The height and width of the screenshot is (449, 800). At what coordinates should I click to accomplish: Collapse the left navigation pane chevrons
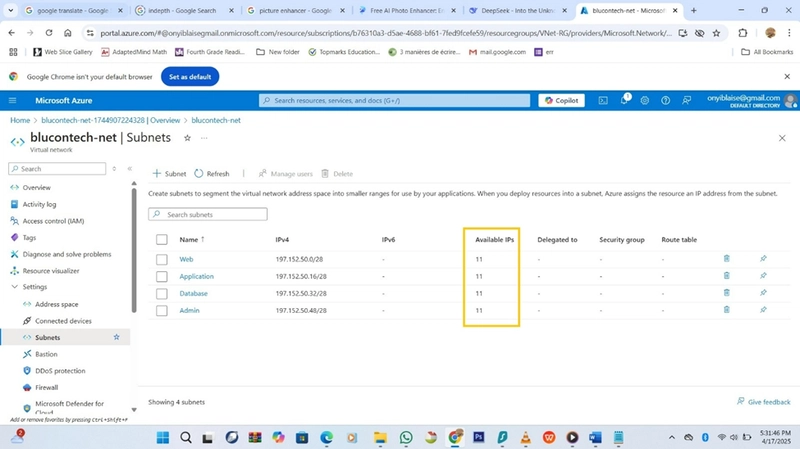tap(130, 168)
